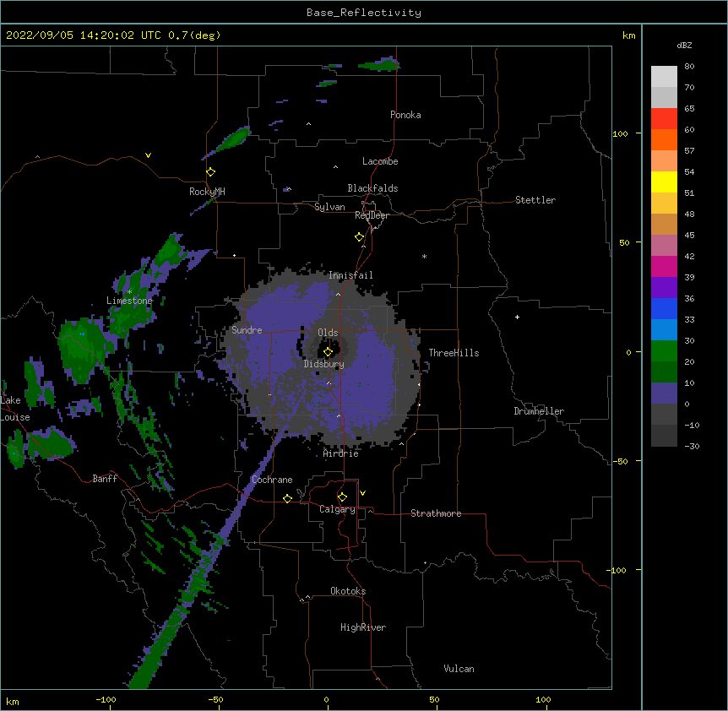Click the Base_Reflectivity title text

coord(364,13)
